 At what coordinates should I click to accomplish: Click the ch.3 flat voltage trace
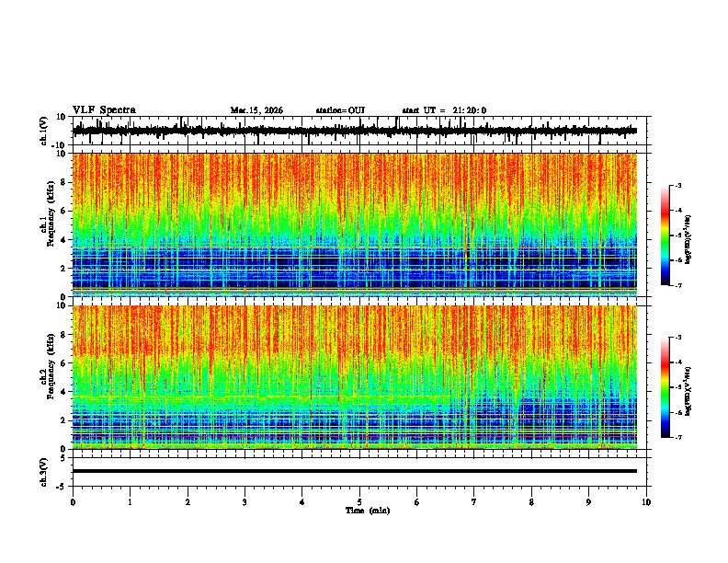[x=355, y=471]
